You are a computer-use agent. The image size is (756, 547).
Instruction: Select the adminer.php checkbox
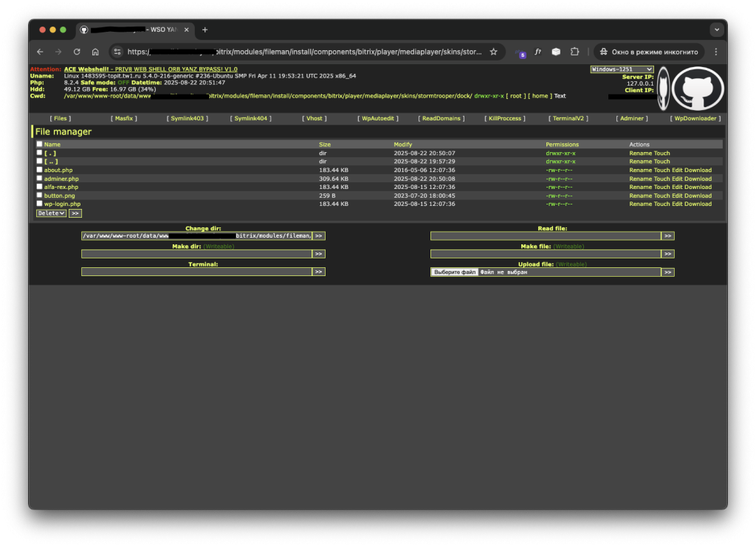(40, 179)
